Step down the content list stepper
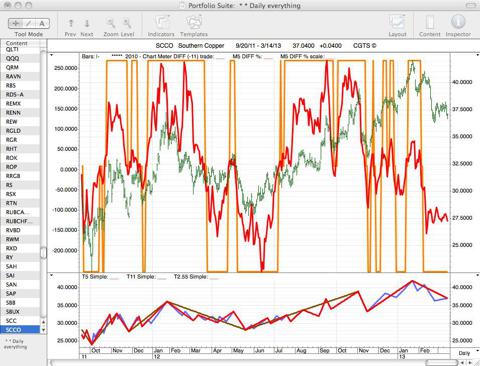The image size is (480, 366). pyautogui.click(x=43, y=330)
